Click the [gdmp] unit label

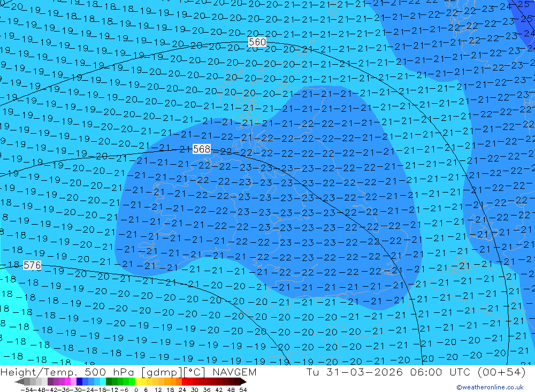[162, 372]
